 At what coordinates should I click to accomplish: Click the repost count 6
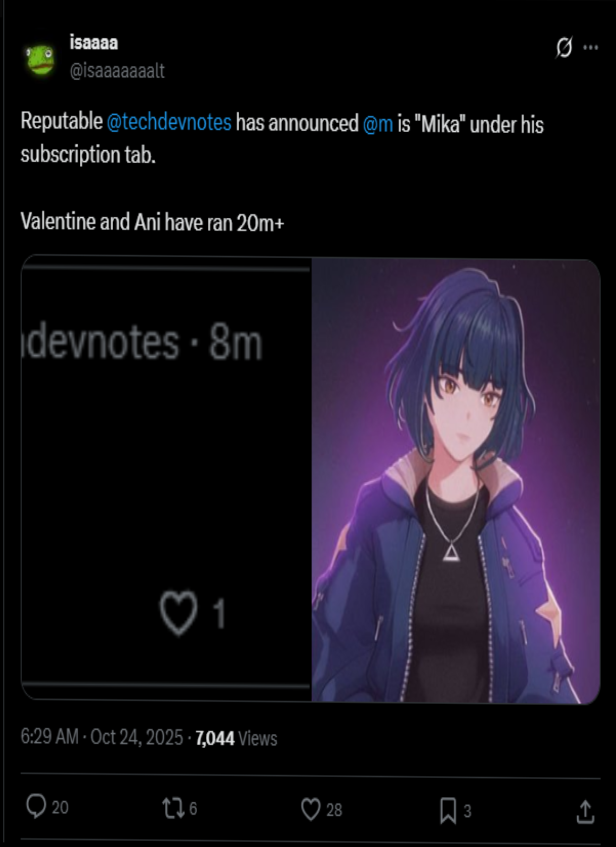tap(193, 808)
